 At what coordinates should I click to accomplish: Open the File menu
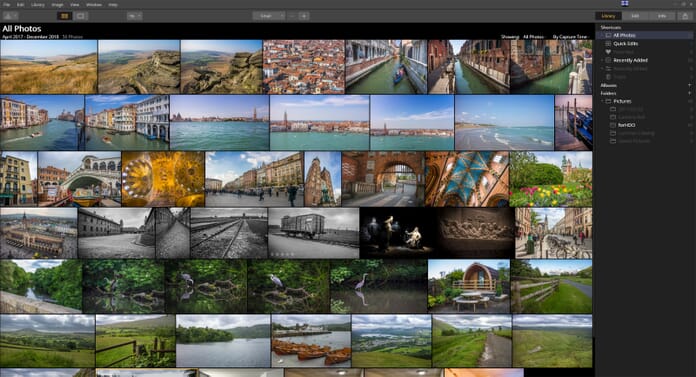[x=7, y=4]
